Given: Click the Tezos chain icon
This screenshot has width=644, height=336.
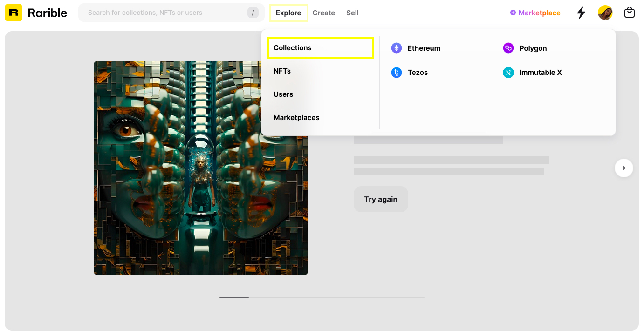Looking at the screenshot, I should [x=397, y=73].
